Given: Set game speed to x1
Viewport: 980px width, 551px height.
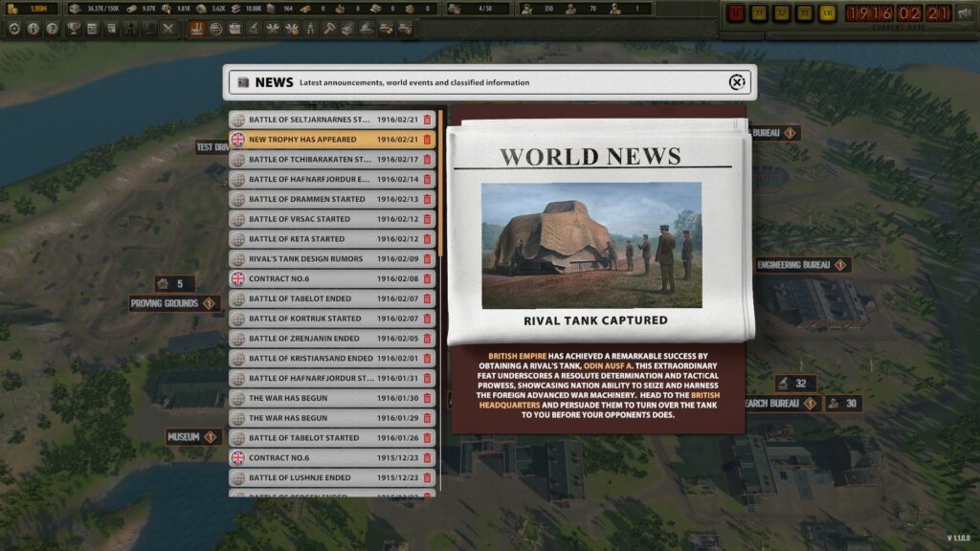Looking at the screenshot, I should 759,13.
